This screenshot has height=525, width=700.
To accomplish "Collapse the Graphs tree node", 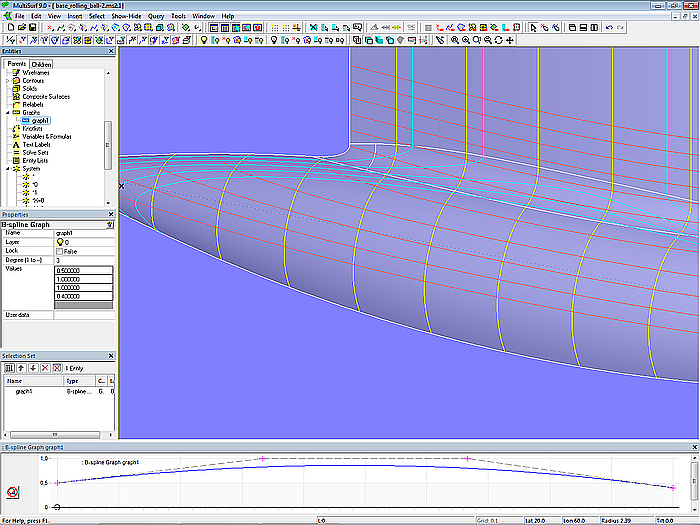I will coord(7,113).
